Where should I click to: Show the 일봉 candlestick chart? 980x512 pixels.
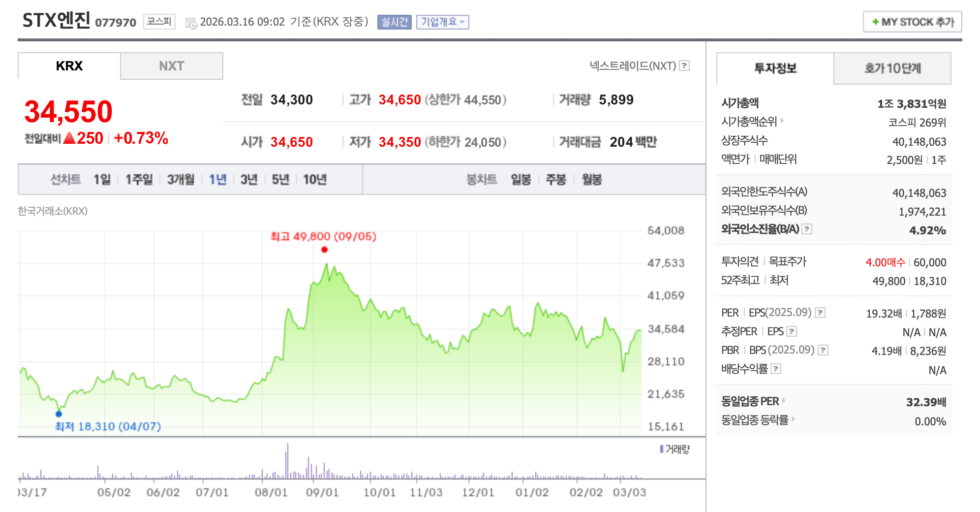point(521,180)
